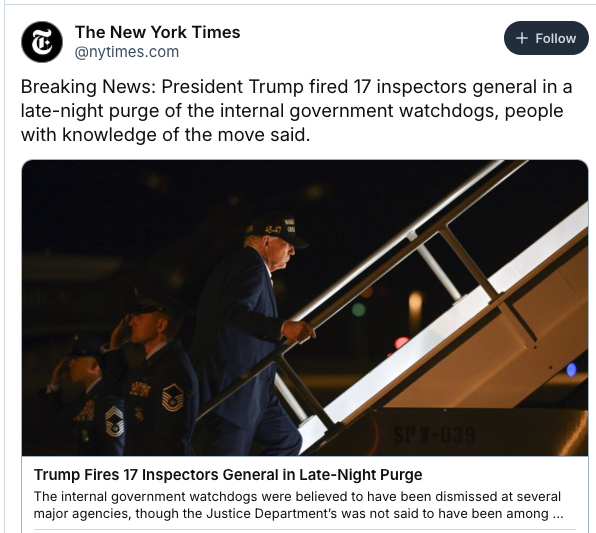Click the black 45-47 cap in photo

[277, 230]
